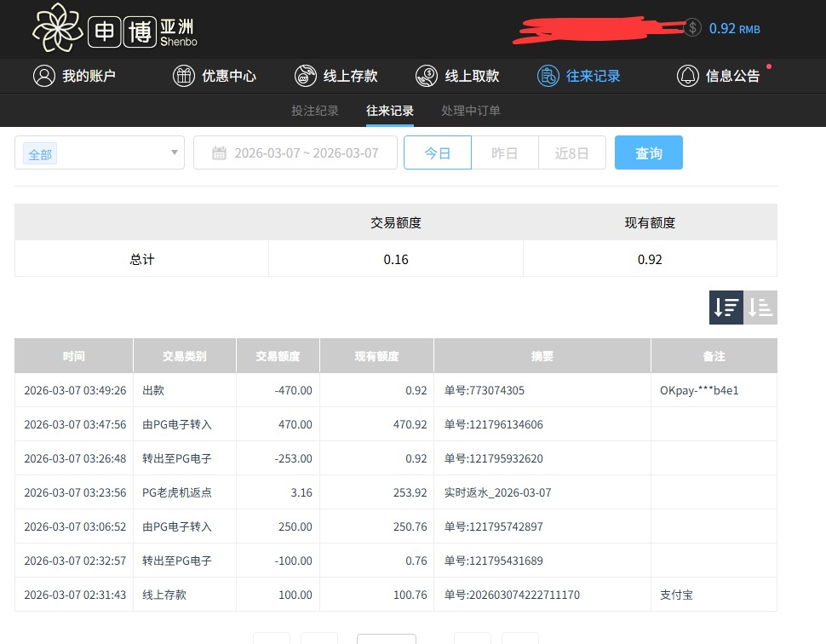Click the gift icon for promotions center

pos(184,76)
